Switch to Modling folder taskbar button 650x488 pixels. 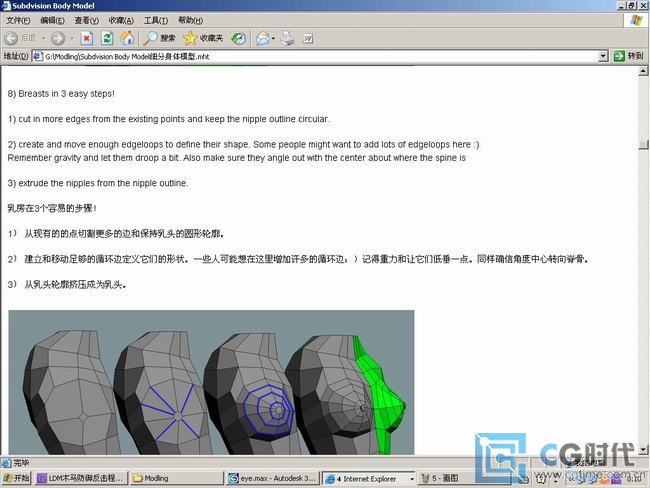pos(177,478)
